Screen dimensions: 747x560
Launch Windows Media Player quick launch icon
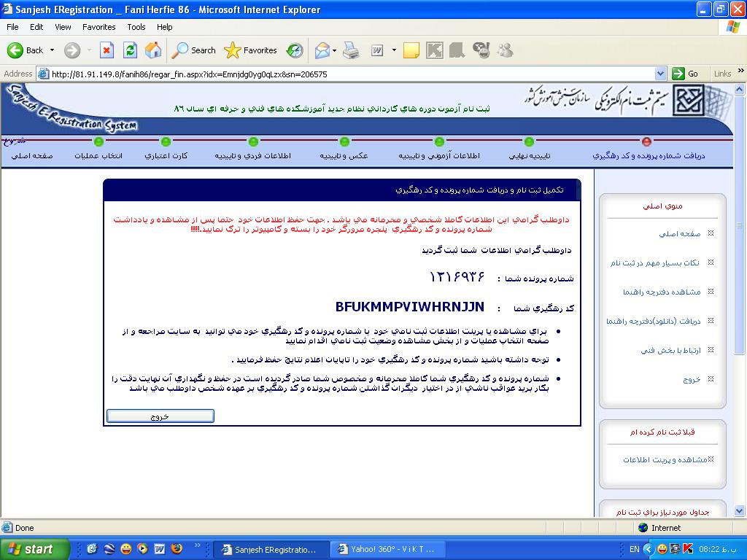142,549
